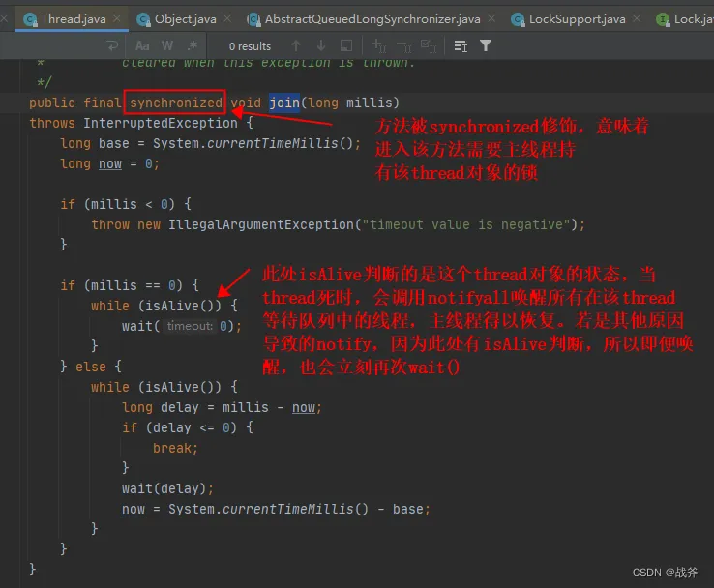Screen dimensions: 714x588
Task: Close the Object.java tab
Action: [227, 18]
